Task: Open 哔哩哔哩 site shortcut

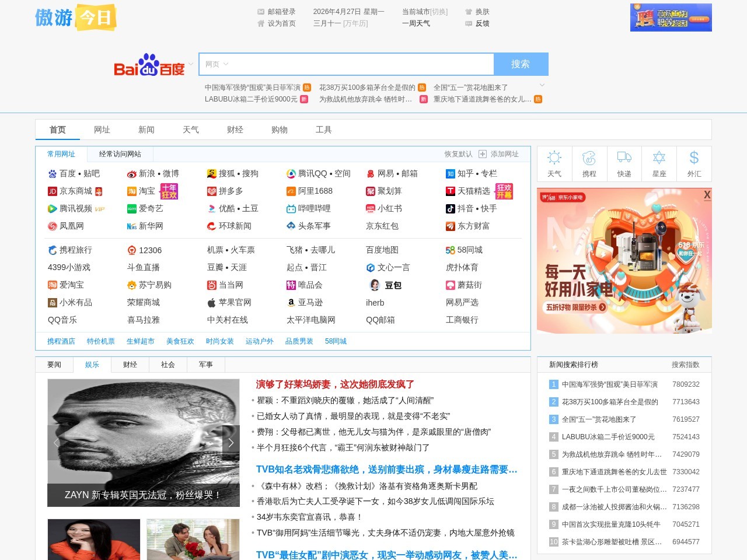Action: click(309, 208)
